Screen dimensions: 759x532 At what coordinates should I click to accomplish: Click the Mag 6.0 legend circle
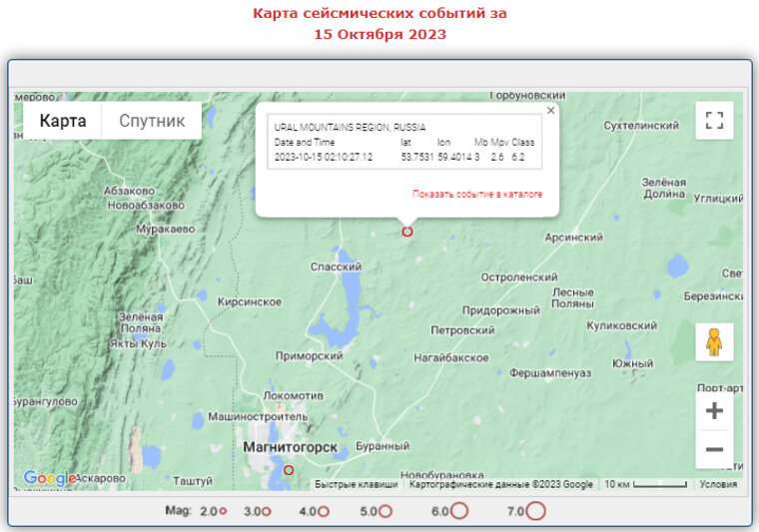tap(458, 511)
